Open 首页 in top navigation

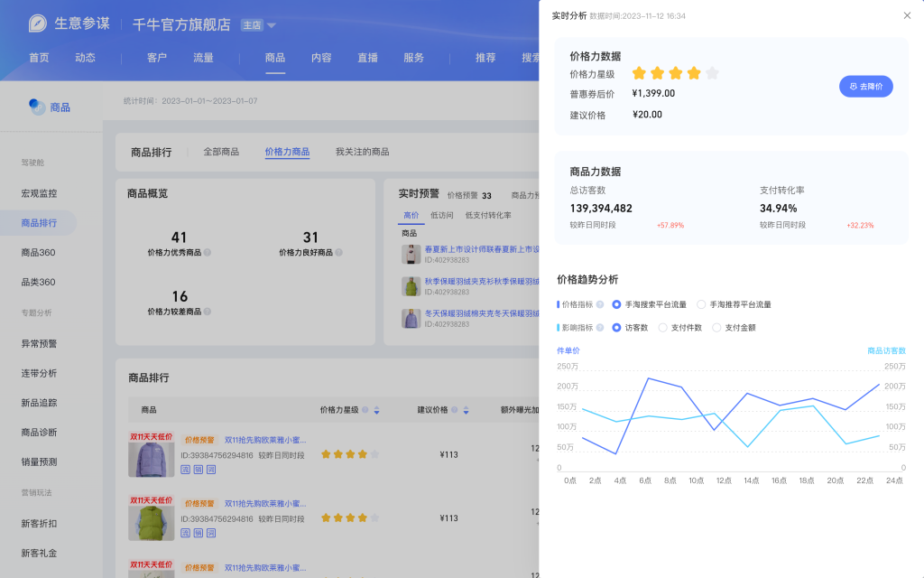(x=39, y=58)
